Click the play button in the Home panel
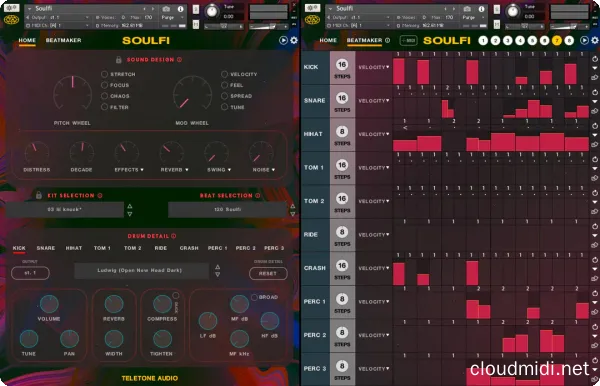The width and height of the screenshot is (600, 386). point(283,40)
